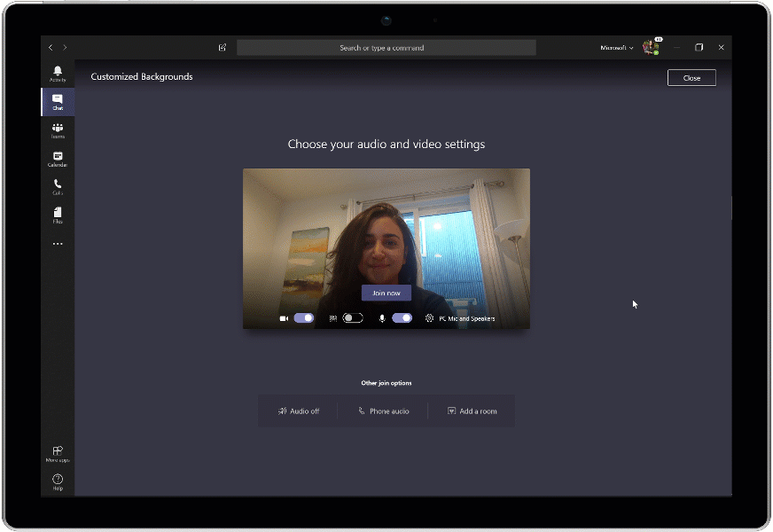Open Calls from the sidebar
The image size is (773, 532).
[x=57, y=187]
